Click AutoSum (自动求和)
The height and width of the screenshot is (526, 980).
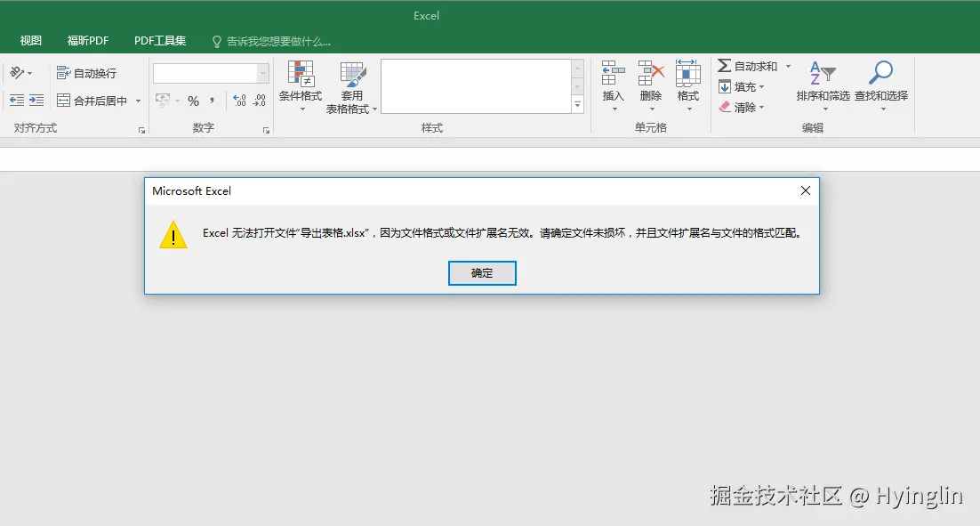[x=748, y=66]
